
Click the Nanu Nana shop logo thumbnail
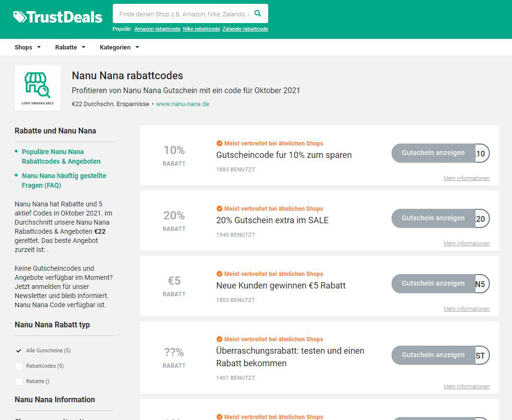click(x=37, y=88)
